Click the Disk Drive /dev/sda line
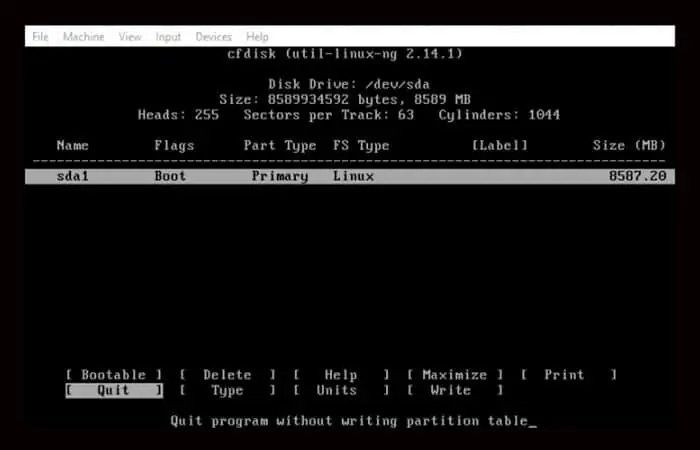This screenshot has height=450, width=700. tap(349, 84)
